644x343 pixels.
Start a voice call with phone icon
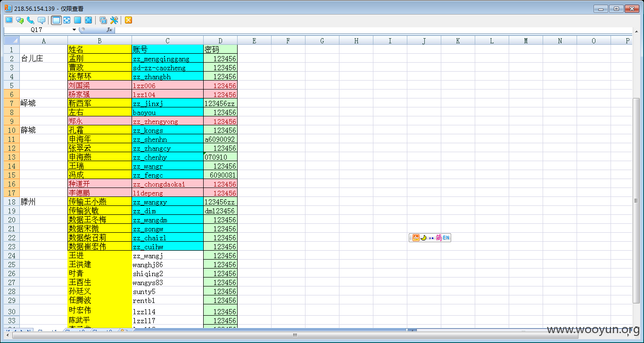tap(31, 20)
